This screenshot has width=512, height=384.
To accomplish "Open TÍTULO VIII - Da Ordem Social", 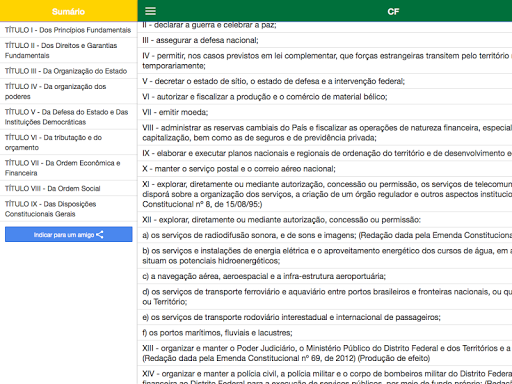I will (68, 188).
